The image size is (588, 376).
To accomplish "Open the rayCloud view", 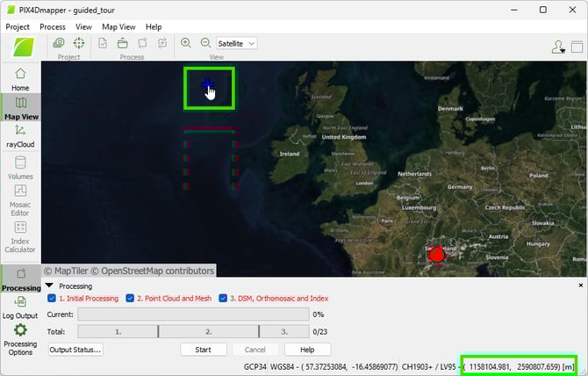I will (20, 136).
